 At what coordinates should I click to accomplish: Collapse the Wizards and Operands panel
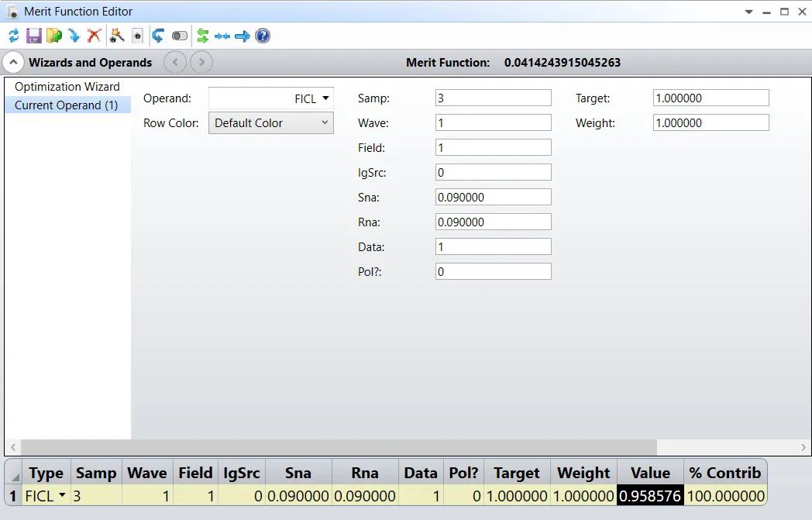coord(13,62)
